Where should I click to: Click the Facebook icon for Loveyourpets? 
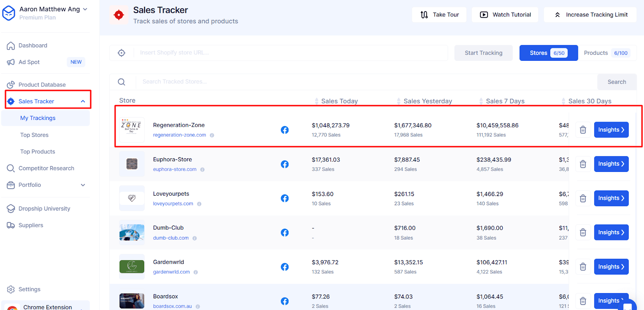click(285, 198)
